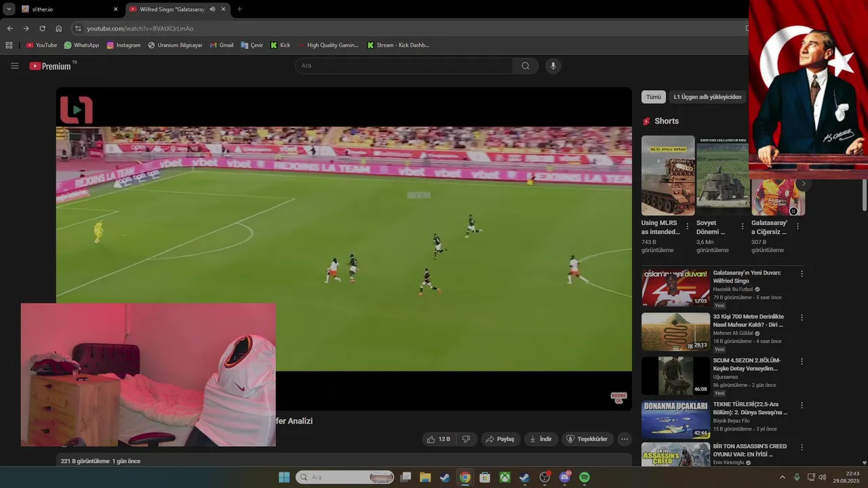Open the Xbox app from taskbar
This screenshot has width=868, height=488.
(x=505, y=477)
